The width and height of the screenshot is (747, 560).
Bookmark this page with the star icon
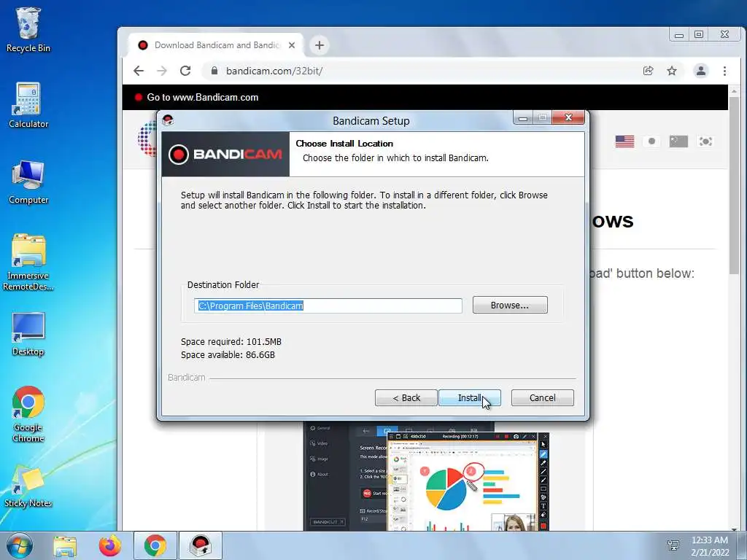tap(672, 71)
